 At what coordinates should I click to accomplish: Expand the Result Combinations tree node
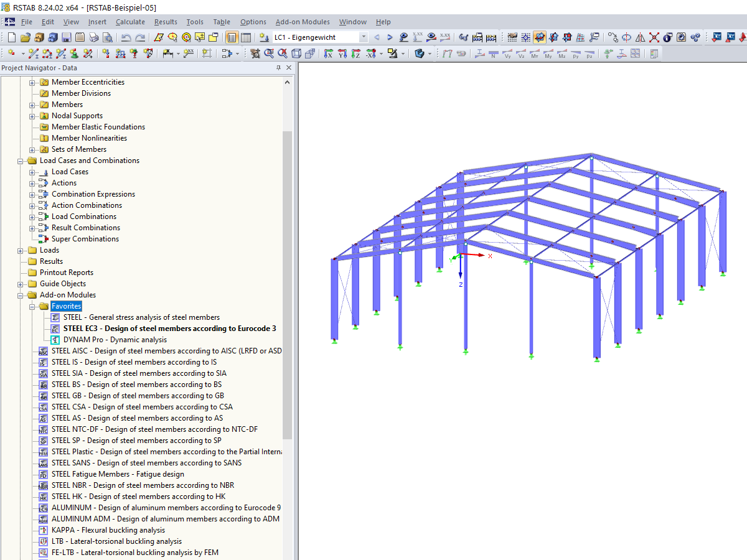(32, 228)
